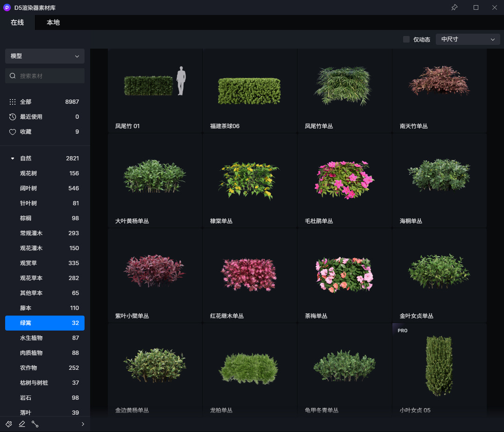This screenshot has height=432, width=504.
Task: Open the 模型 type dropdown
Action: (45, 56)
